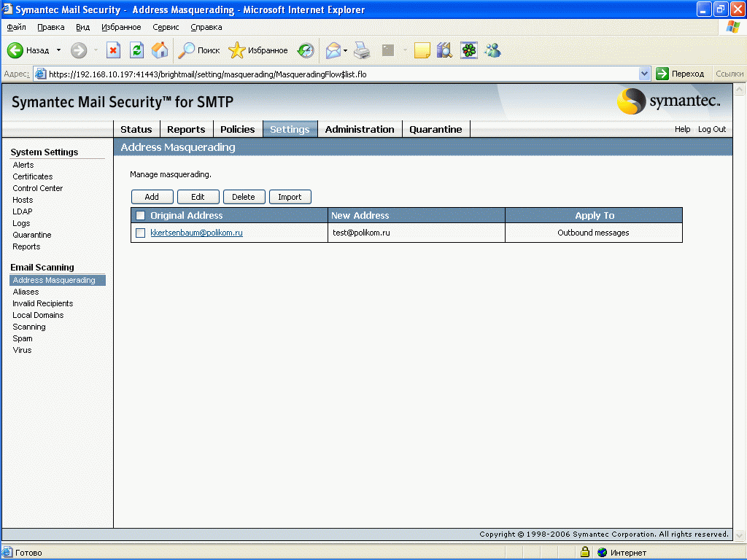
Task: Click the page scrollbar up arrow
Action: click(x=740, y=89)
